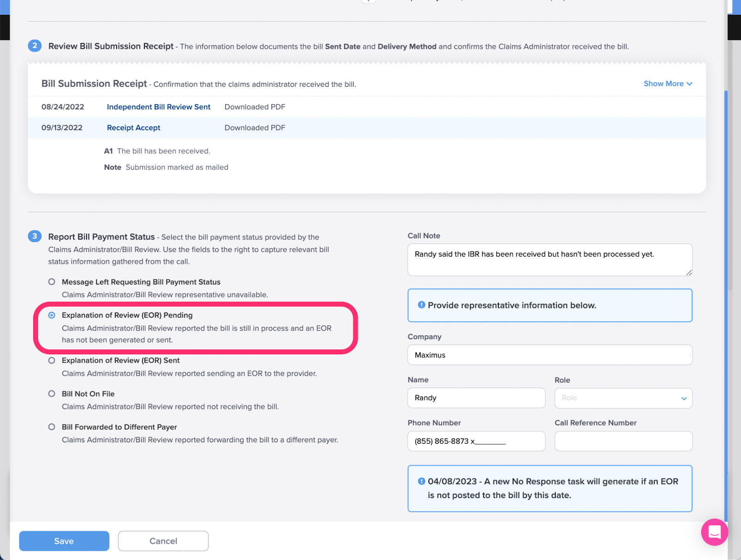Click the info icon in the No Response notice
This screenshot has width=741, height=560.
click(421, 481)
